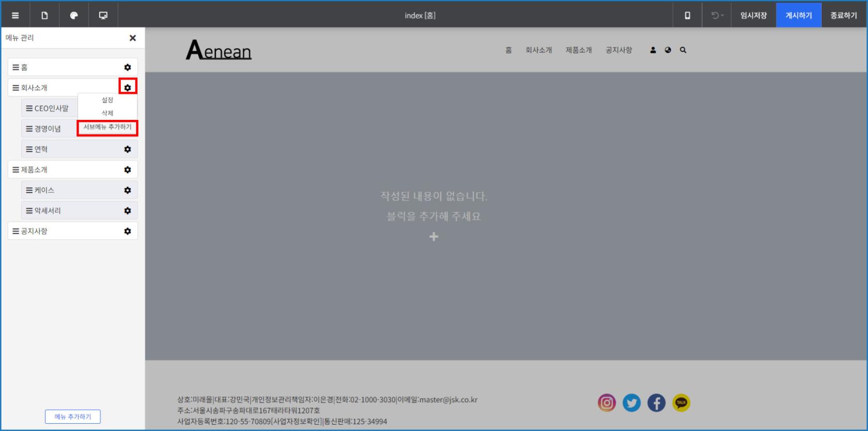Viewport: 868px width, 431px height.
Task: Choose 삭제 in the gear popup menu
Action: [107, 113]
